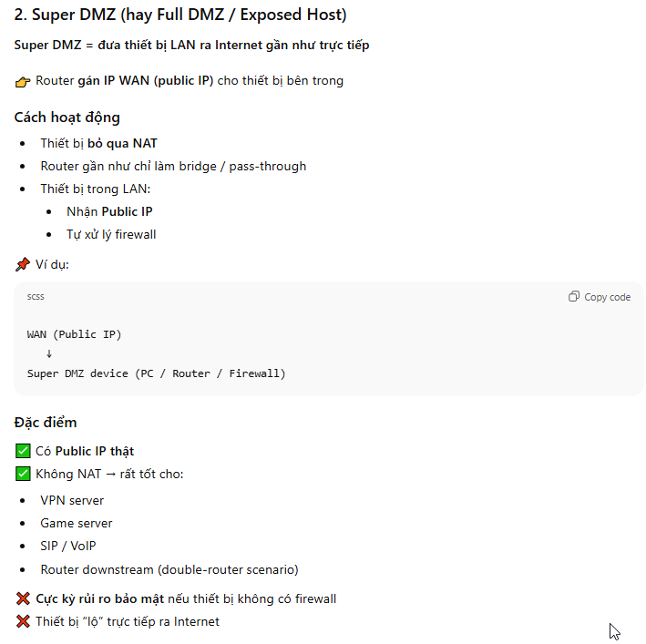Click the VPN server list item

pyautogui.click(x=72, y=500)
